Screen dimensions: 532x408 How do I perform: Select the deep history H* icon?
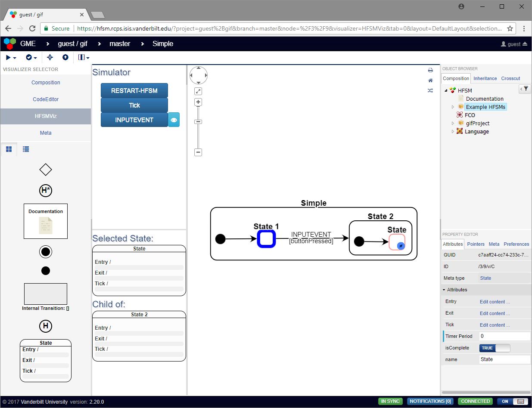[45, 190]
